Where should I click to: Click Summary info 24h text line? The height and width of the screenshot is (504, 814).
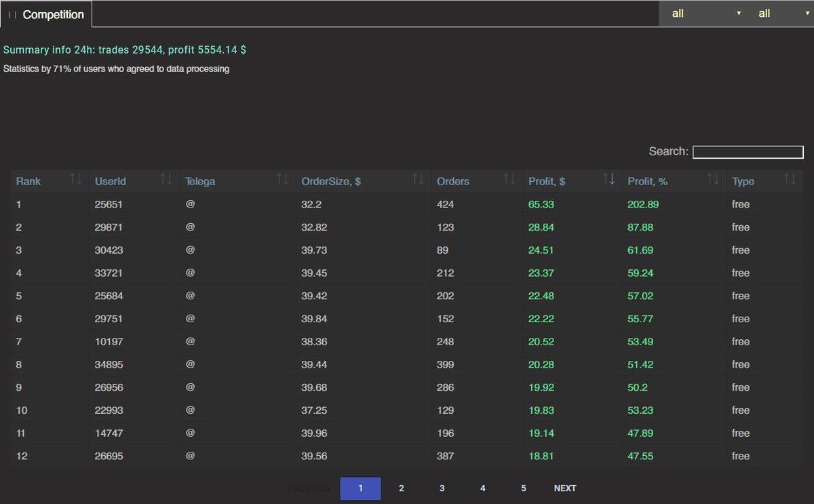click(124, 50)
